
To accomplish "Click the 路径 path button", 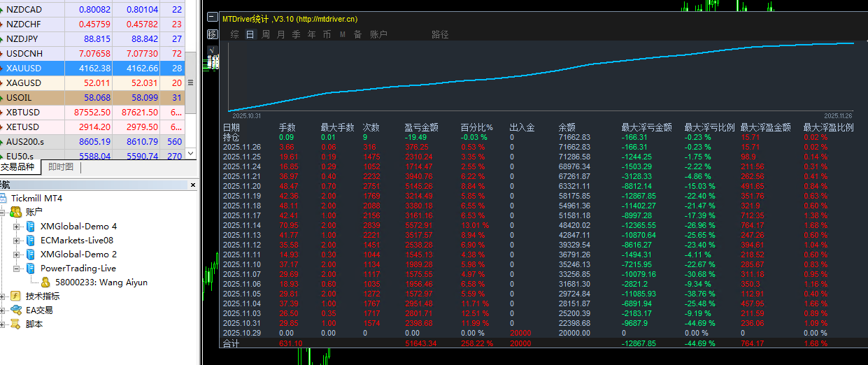I will click(440, 34).
